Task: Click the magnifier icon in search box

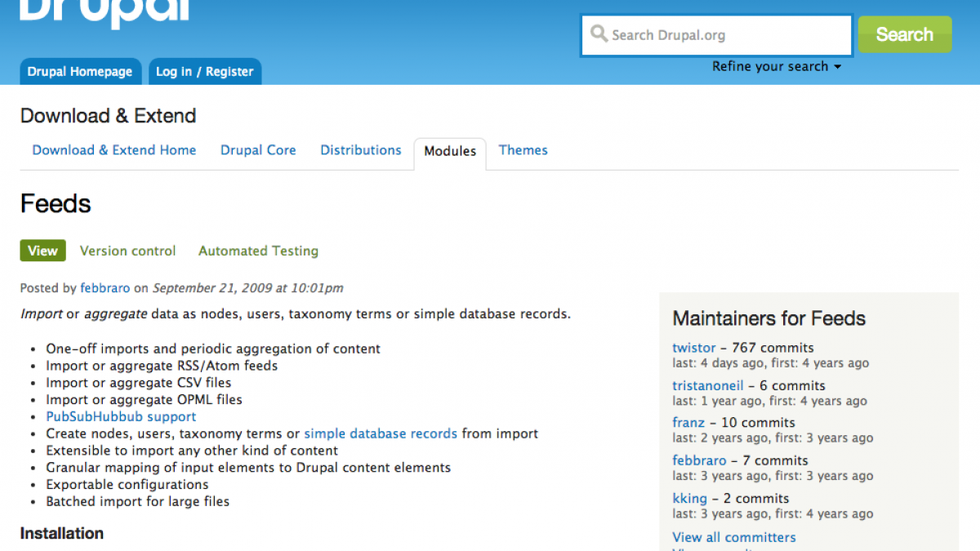Action: pos(599,34)
